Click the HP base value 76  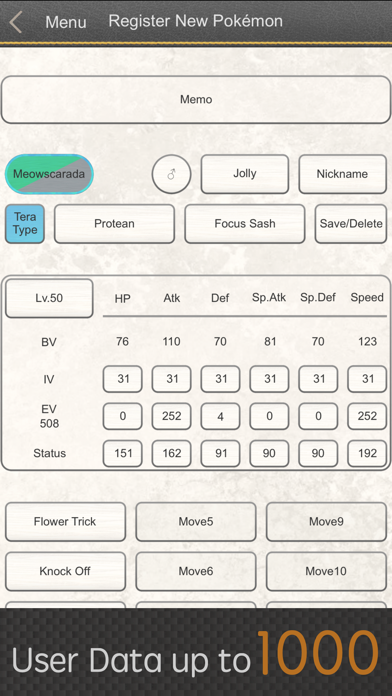click(x=123, y=342)
